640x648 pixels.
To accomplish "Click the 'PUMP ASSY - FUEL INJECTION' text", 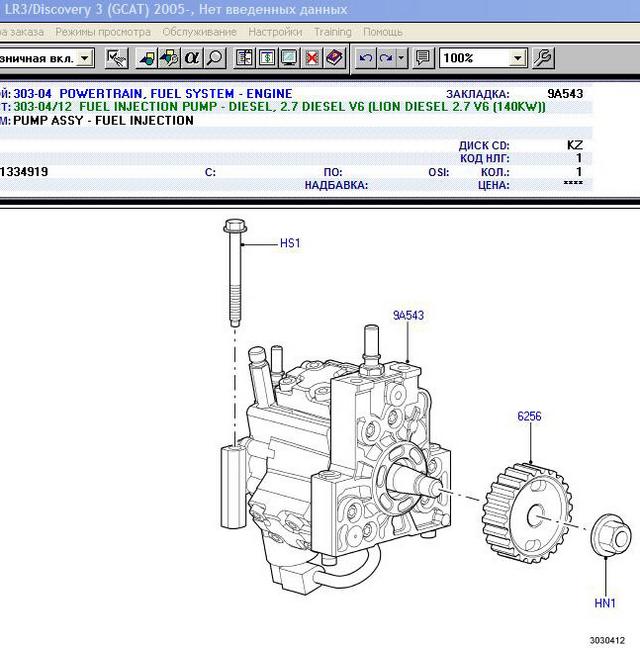I will coord(103,121).
